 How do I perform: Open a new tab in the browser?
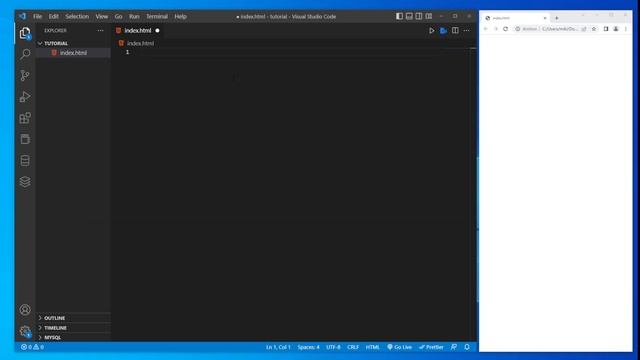(x=557, y=18)
